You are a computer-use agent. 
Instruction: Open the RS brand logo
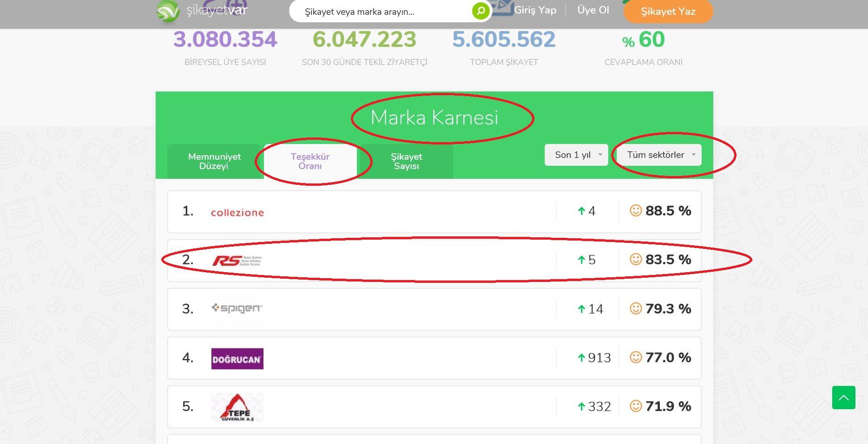(x=237, y=261)
